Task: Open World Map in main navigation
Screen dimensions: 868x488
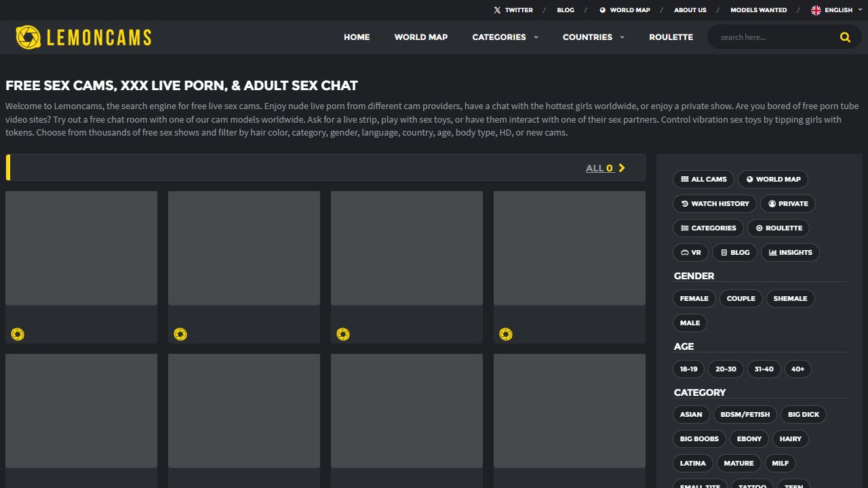Action: point(421,37)
